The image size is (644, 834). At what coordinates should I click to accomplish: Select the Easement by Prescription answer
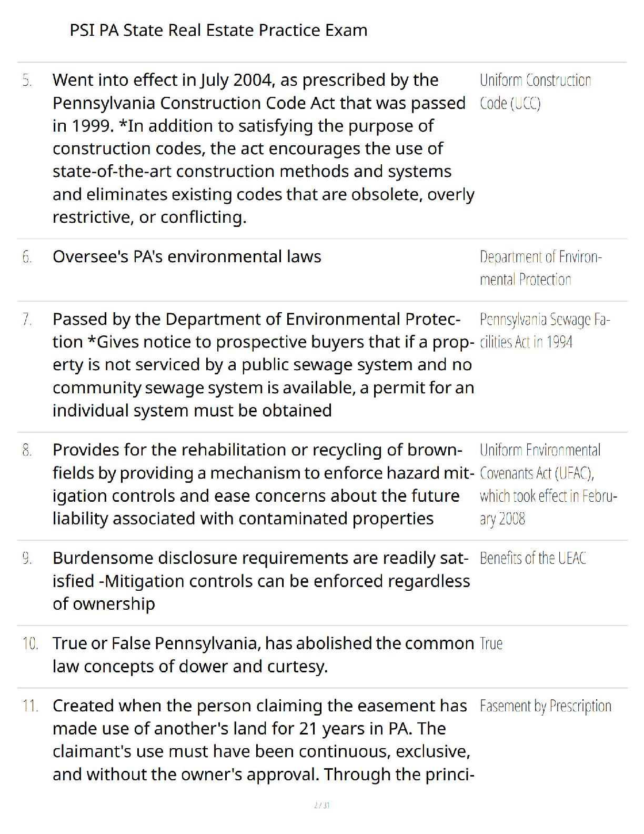pos(546,706)
